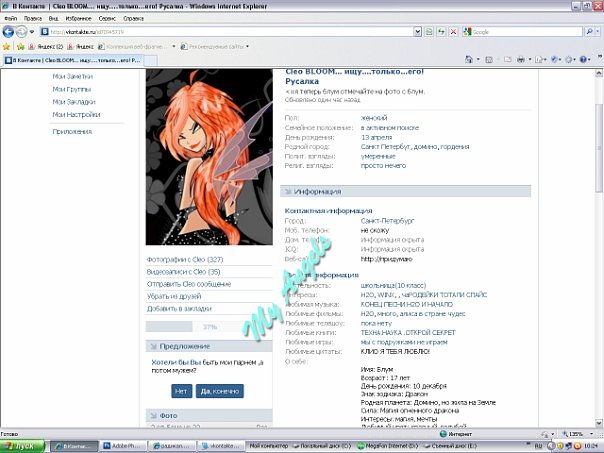The image size is (604, 453).
Task: Click the browser Back arrow button
Action: (x=8, y=32)
